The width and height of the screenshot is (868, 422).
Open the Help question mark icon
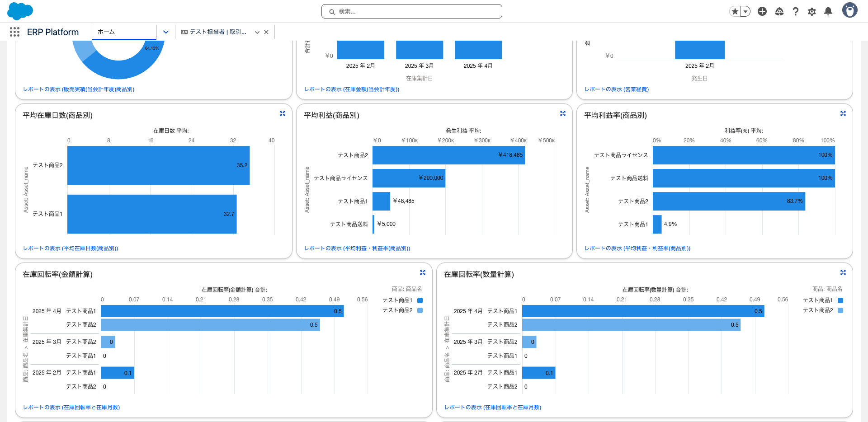(x=796, y=11)
